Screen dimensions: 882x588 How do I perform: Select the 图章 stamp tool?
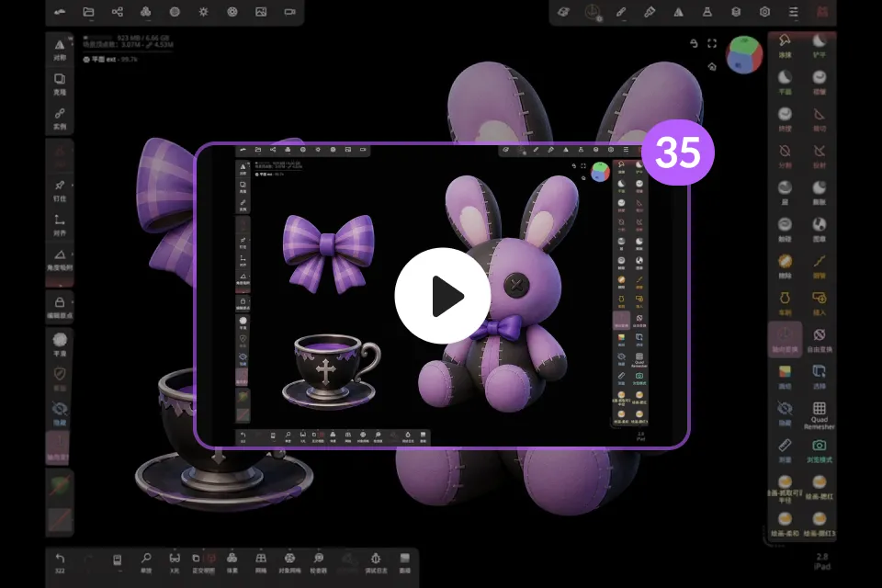(819, 230)
